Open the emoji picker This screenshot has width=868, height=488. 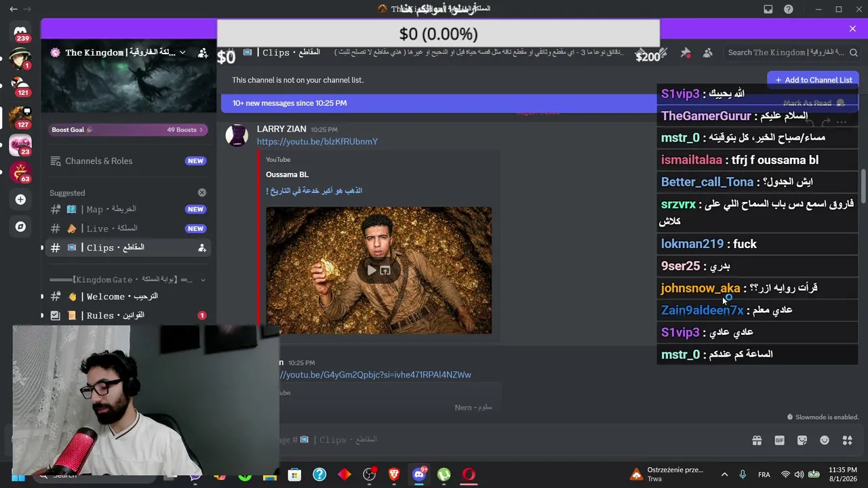[825, 441]
